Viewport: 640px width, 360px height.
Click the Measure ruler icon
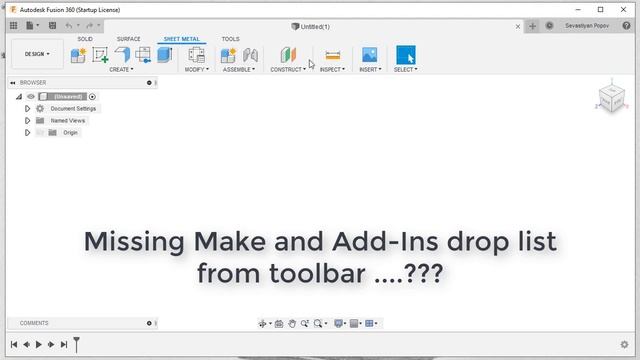coord(333,55)
